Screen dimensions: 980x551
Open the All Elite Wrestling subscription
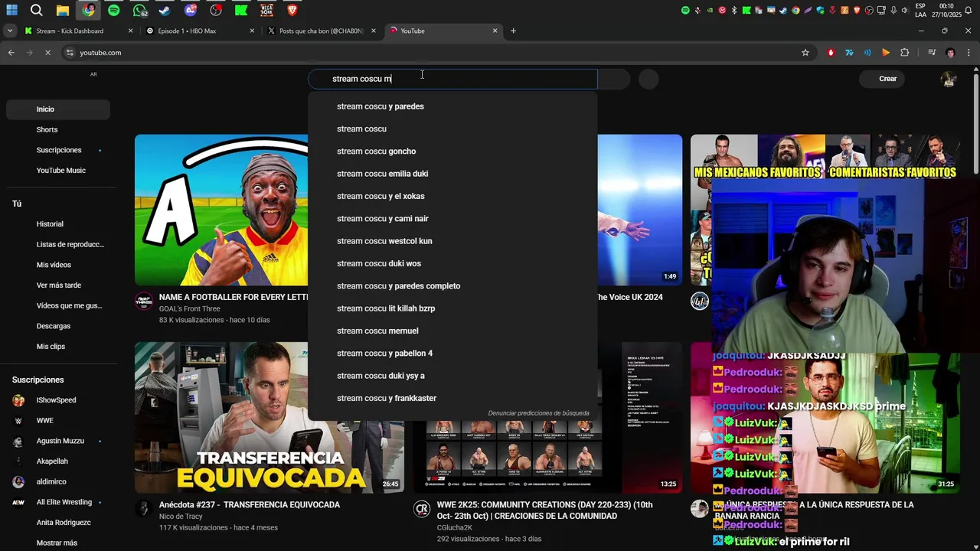coord(58,502)
